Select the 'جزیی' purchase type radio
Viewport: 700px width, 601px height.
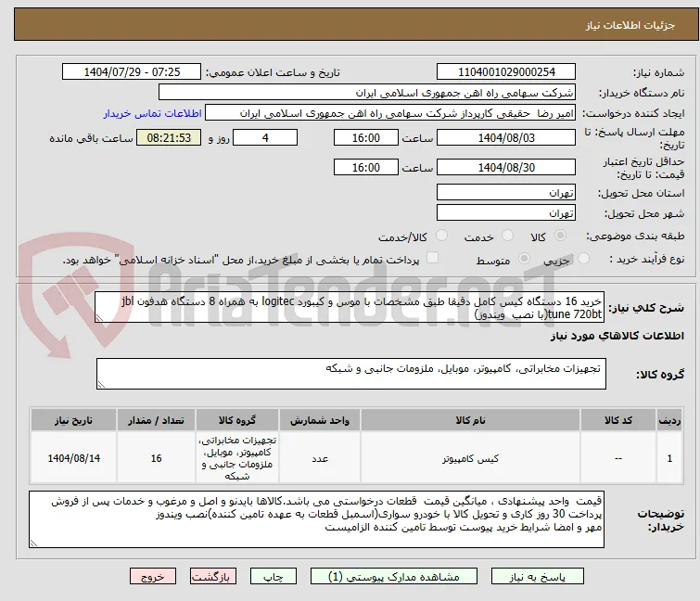coord(583,259)
